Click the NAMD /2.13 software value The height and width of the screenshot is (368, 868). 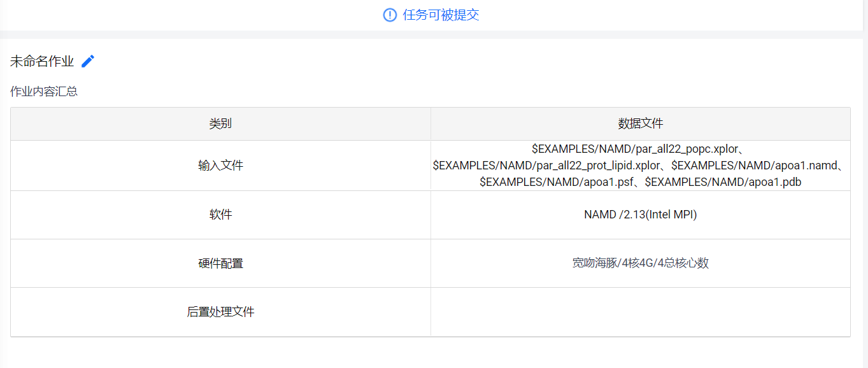(640, 215)
